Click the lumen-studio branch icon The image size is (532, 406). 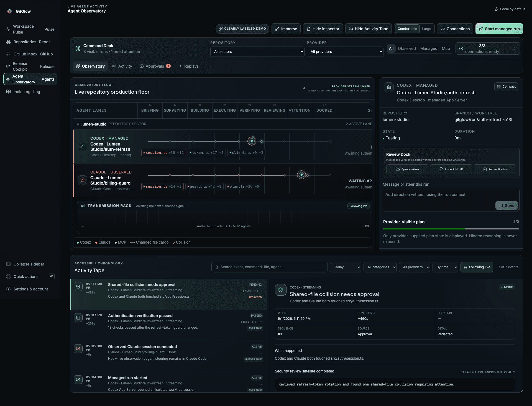78,124
